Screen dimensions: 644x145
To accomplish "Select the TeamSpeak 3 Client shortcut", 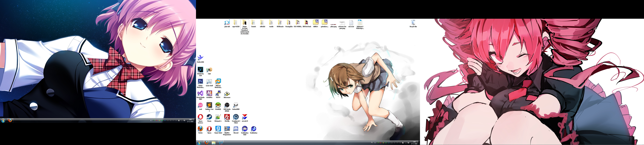I will 236,118.
